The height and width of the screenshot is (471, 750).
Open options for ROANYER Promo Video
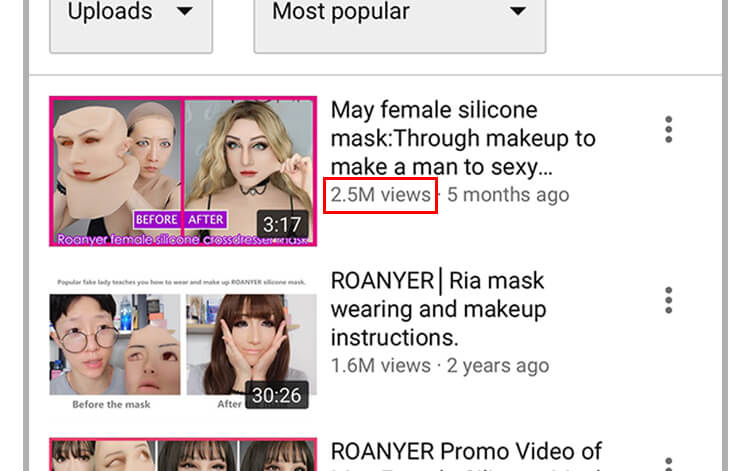point(669,464)
